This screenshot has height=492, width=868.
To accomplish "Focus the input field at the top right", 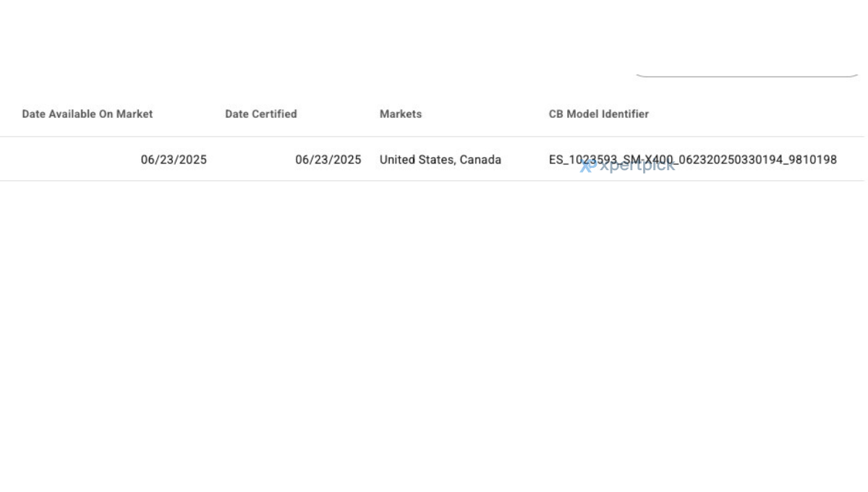I will [746, 65].
